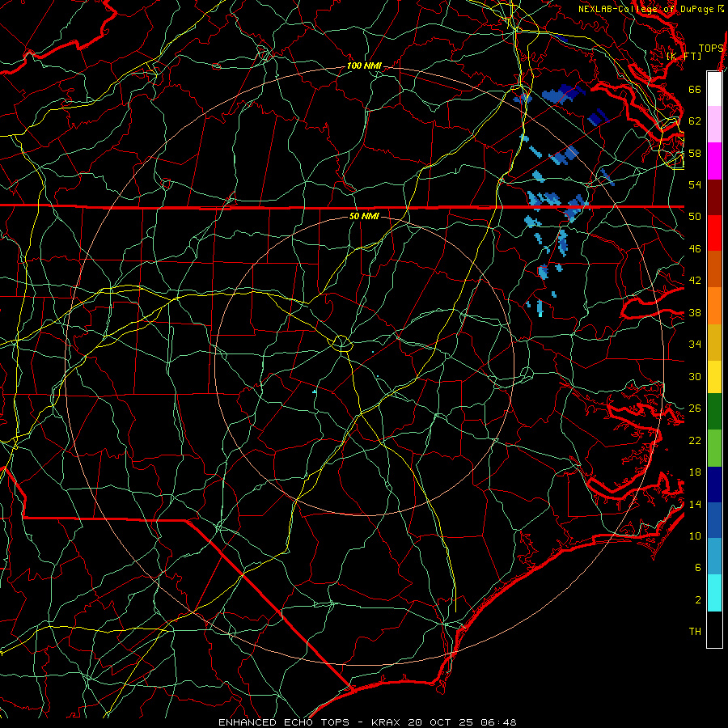Click the navy blue legend swatch

click(x=714, y=485)
